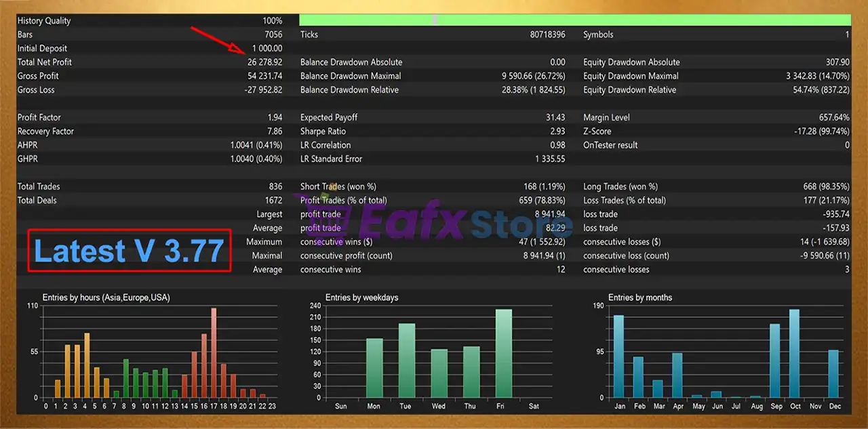
Task: Click the Sharpe Ratio value 2.93
Action: click(557, 131)
